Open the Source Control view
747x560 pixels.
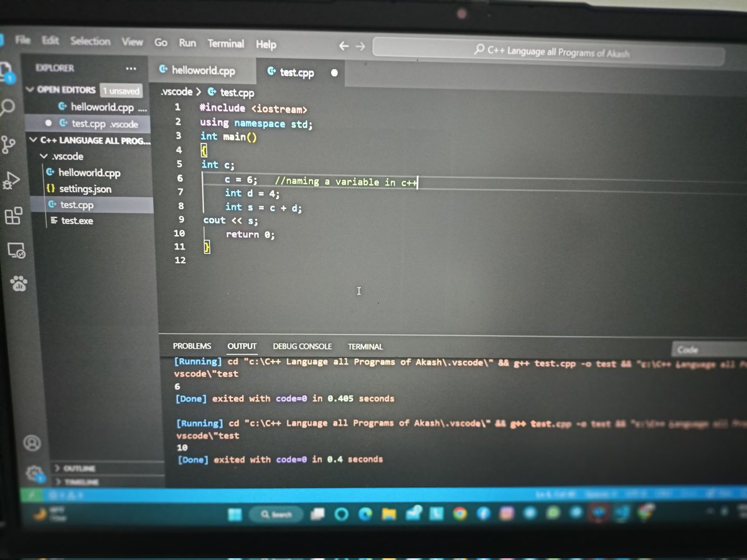point(9,144)
